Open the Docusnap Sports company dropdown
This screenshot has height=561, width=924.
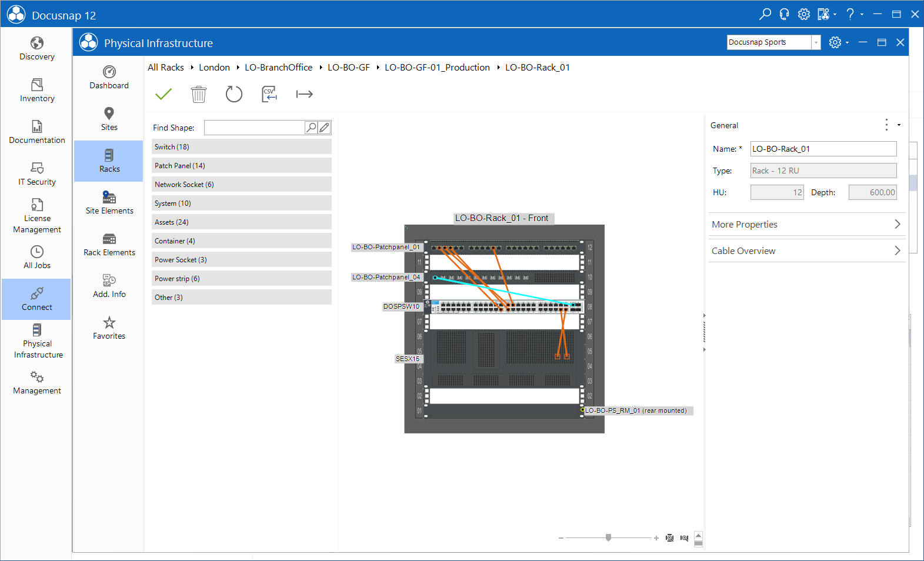point(816,42)
